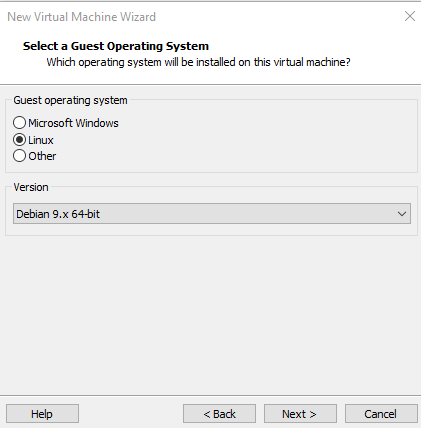Click the New Virtual Machine Wizard title
Image resolution: width=421 pixels, height=428 pixels.
[82, 17]
